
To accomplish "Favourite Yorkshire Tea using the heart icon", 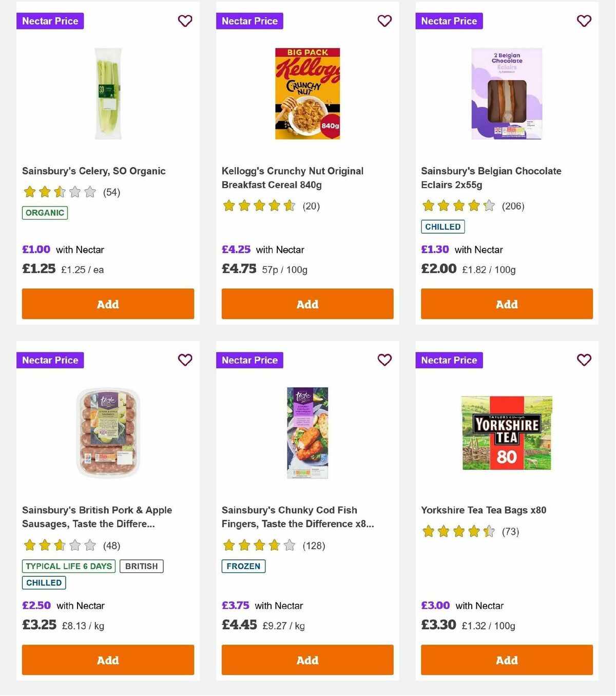I will click(584, 360).
